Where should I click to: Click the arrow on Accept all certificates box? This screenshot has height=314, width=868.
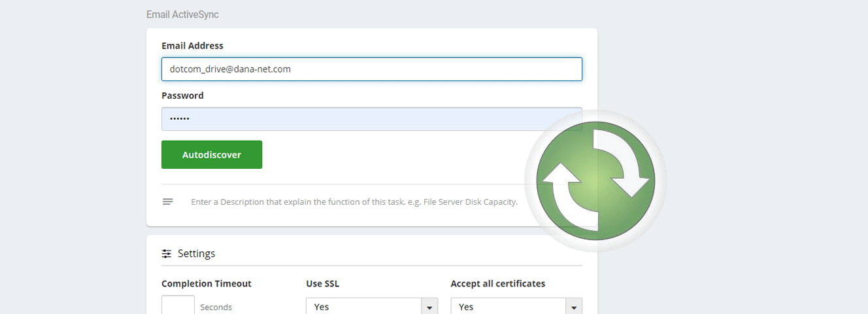click(x=574, y=307)
